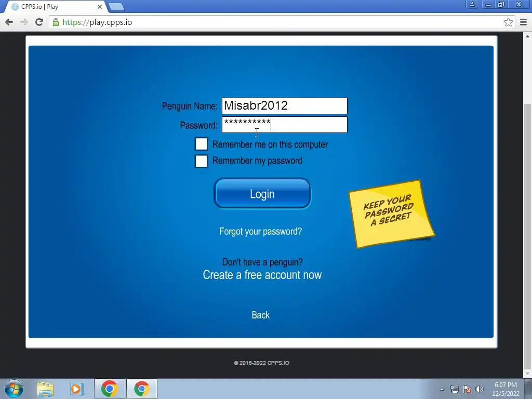532x399 pixels.
Task: Open the Action Center flag icon
Action: [x=467, y=389]
